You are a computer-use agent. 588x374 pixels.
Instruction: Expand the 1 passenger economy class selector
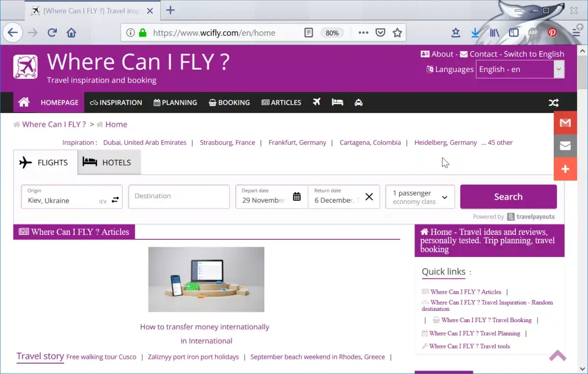point(420,197)
